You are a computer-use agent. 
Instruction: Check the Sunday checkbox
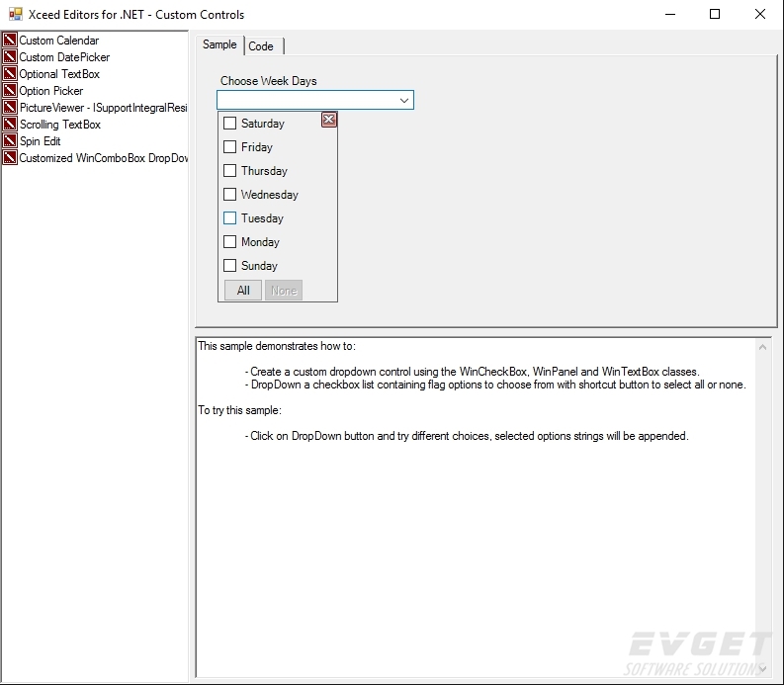(229, 266)
